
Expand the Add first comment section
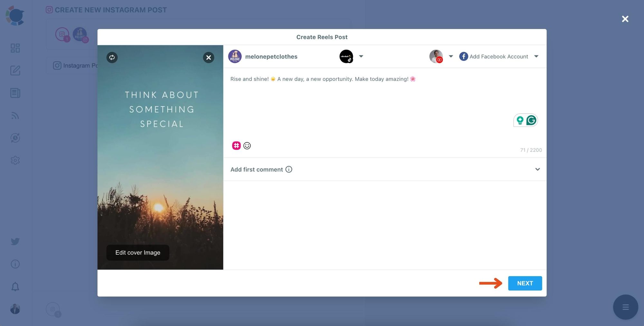click(537, 169)
